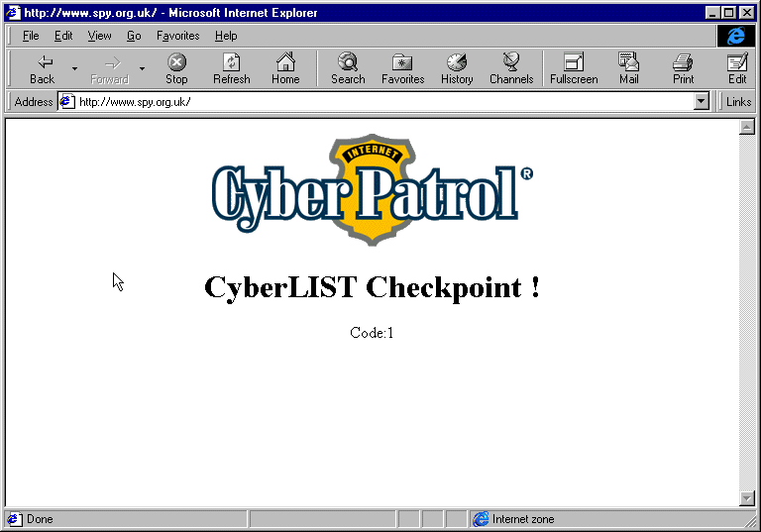761x532 pixels.
Task: Edit the page with Edit button
Action: [737, 68]
